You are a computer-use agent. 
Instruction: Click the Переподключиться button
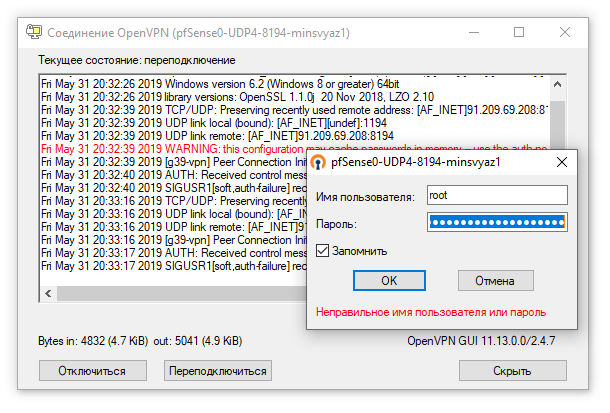218,370
